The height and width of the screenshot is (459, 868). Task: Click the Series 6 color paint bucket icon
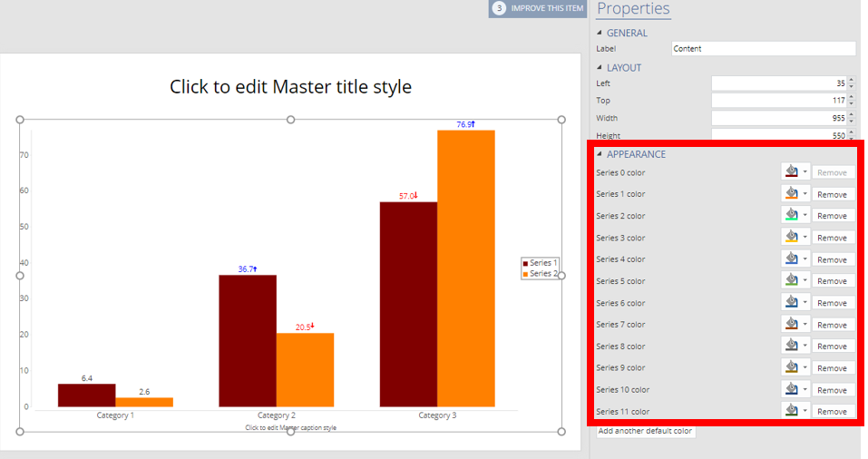pos(791,303)
